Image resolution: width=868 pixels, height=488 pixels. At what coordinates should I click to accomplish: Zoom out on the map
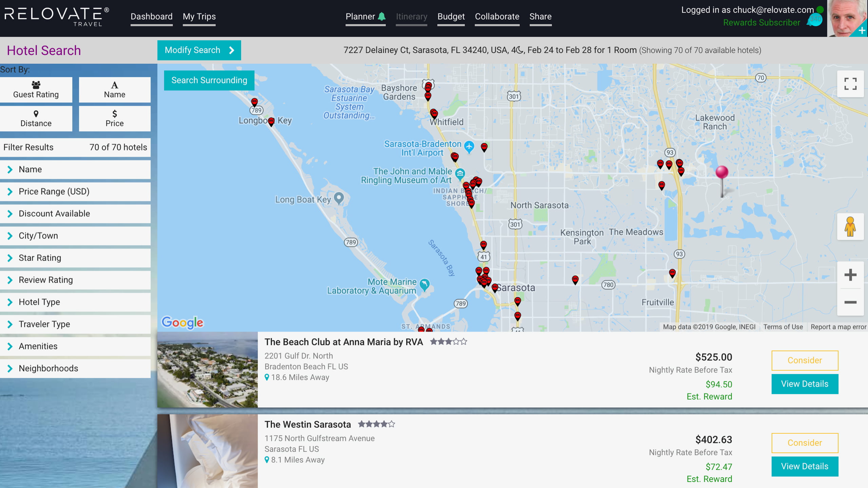[x=850, y=302]
